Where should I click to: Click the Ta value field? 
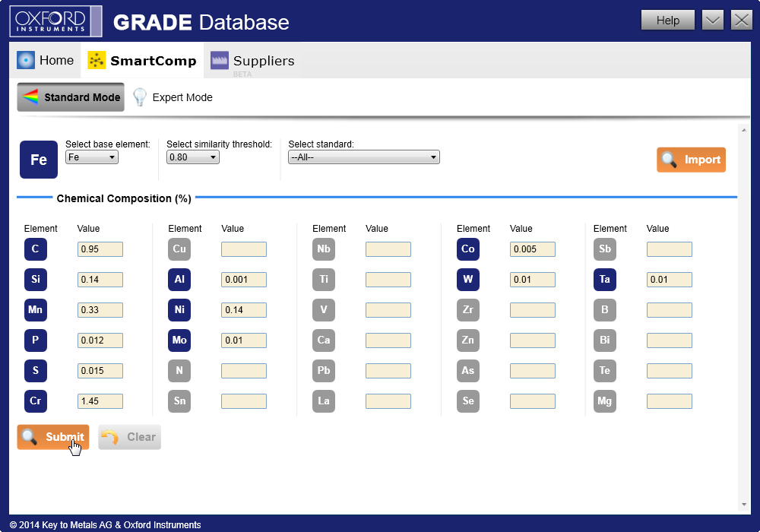click(x=670, y=280)
